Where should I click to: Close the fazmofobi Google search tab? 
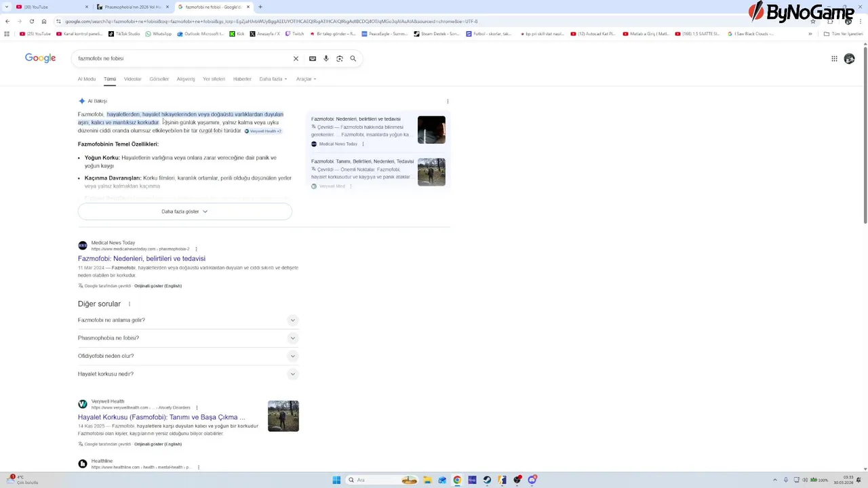tap(248, 7)
